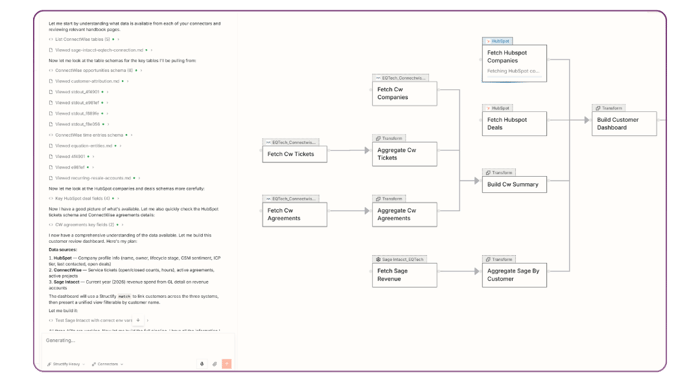Viewport: 700px width, 382px height.
Task: Click EQTech_Connectwise badge on Fetch Cw Agreements node
Action: 291,199
